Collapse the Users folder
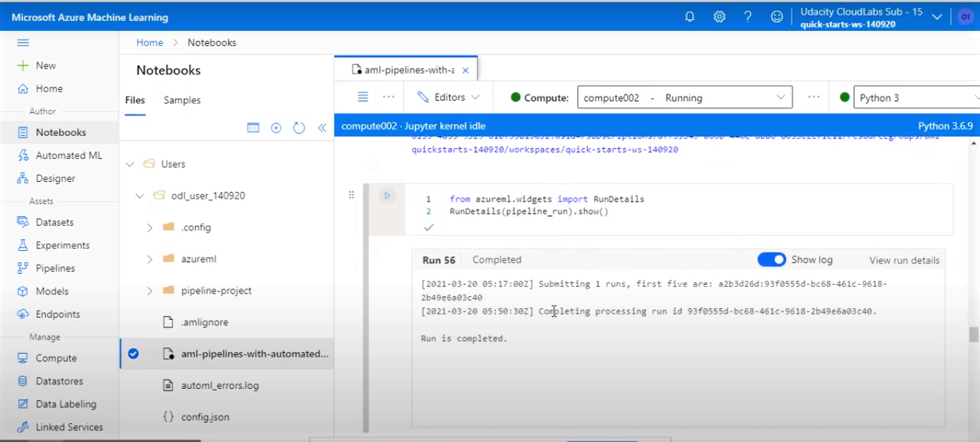The height and width of the screenshot is (442, 980). pos(130,164)
